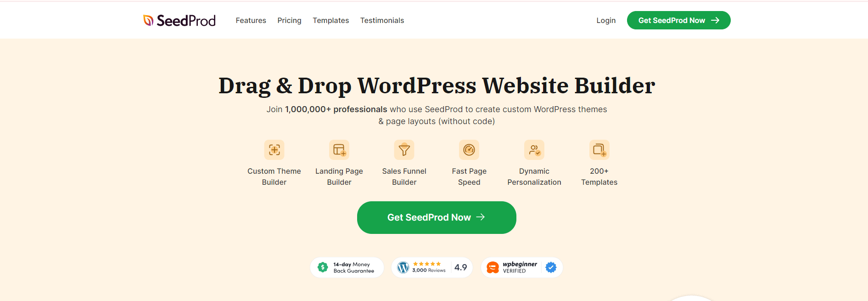This screenshot has height=301, width=868.
Task: Click the large hero Get SeedProd Now button
Action: pos(437,217)
